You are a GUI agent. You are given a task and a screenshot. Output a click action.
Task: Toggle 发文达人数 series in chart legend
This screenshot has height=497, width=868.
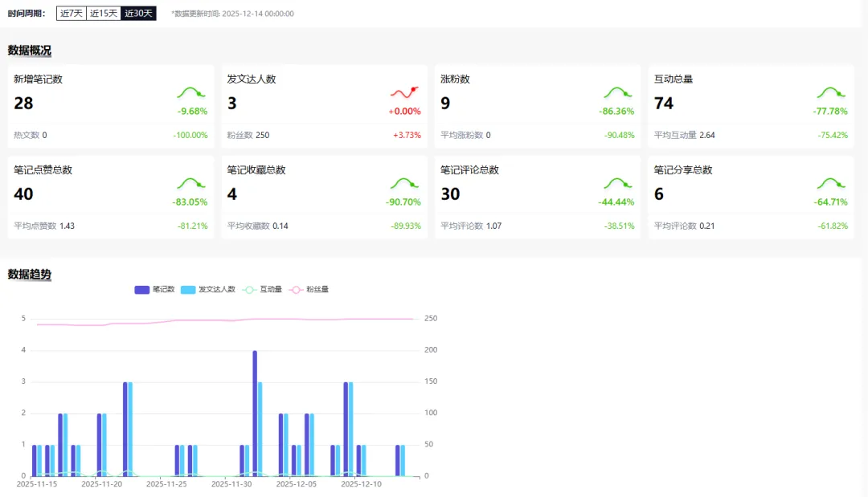pos(208,289)
